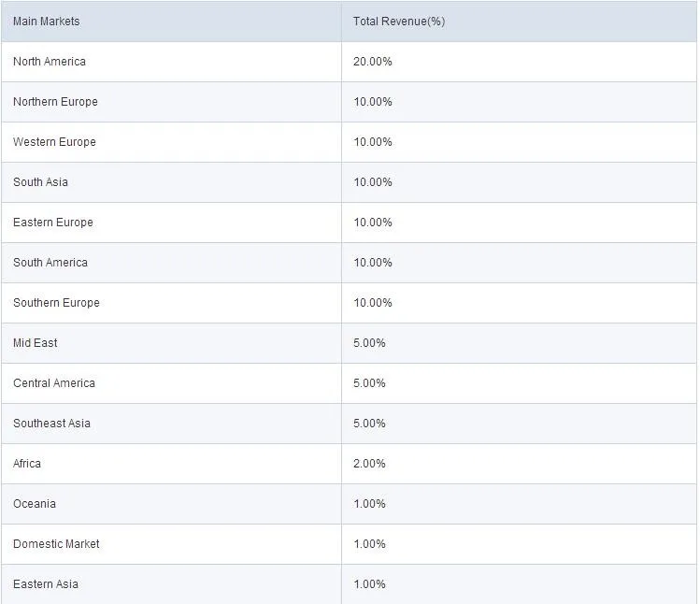Select the Northern Europe market cell
The height and width of the screenshot is (604, 700).
coord(55,102)
